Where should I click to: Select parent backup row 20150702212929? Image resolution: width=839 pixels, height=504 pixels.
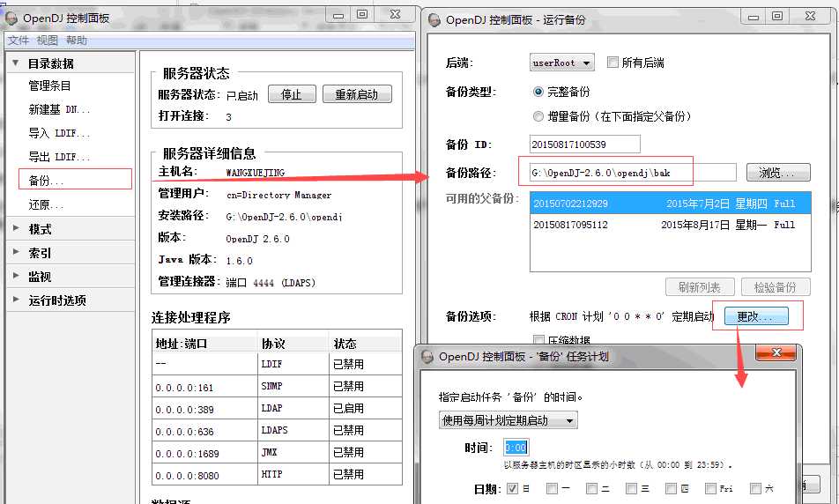click(x=671, y=204)
